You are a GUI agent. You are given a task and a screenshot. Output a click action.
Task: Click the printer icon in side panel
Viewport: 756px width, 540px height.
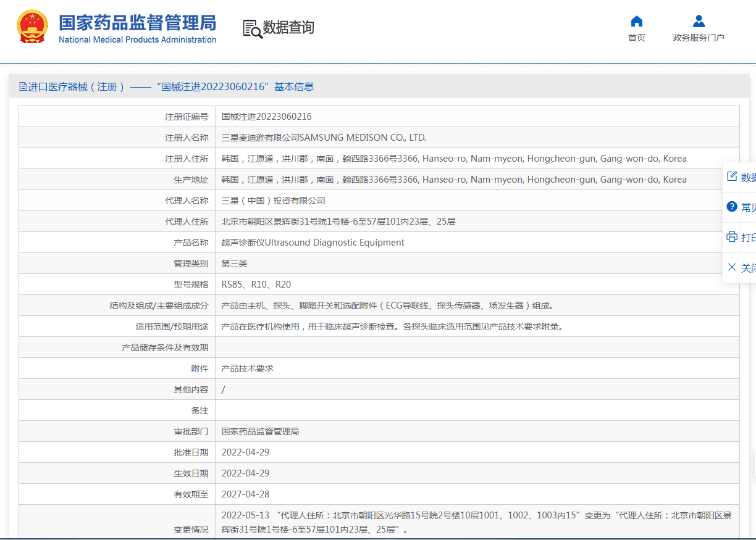732,237
